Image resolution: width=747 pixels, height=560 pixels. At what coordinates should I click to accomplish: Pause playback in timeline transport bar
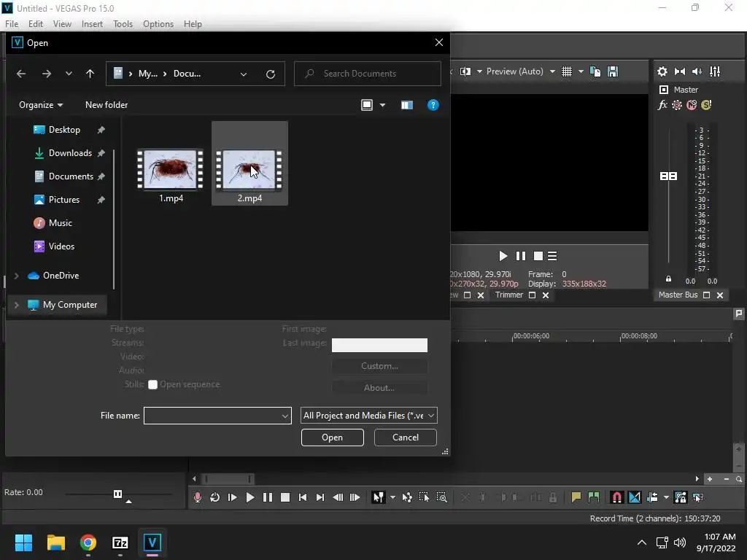click(x=268, y=497)
